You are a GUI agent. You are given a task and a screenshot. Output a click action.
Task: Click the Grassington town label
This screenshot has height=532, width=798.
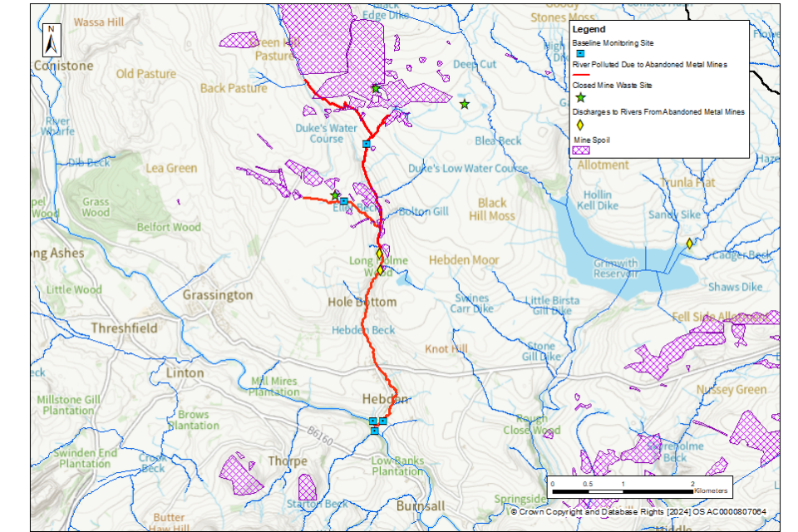click(218, 295)
